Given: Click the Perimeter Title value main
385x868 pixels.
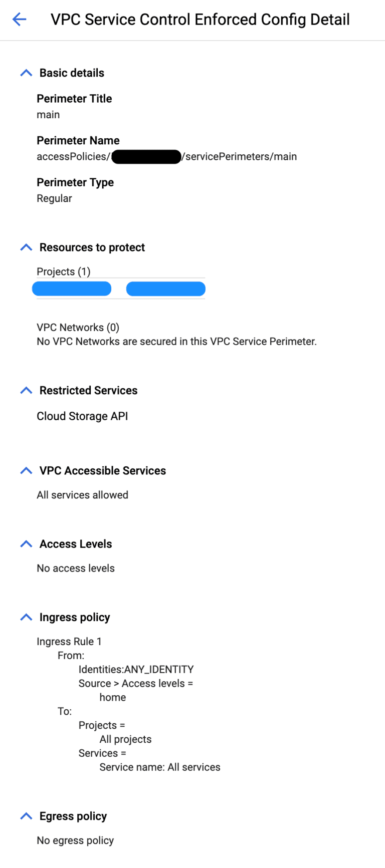Looking at the screenshot, I should (48, 114).
